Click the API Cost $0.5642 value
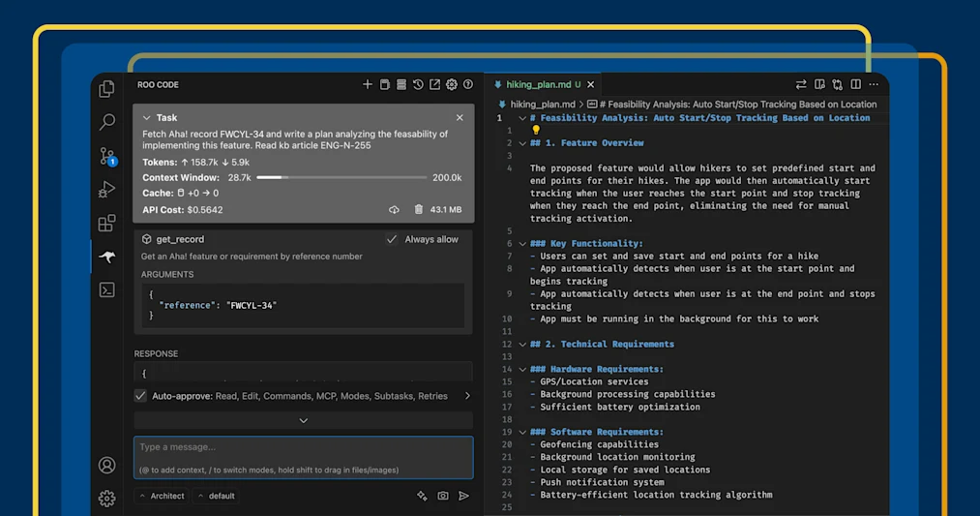 [204, 209]
